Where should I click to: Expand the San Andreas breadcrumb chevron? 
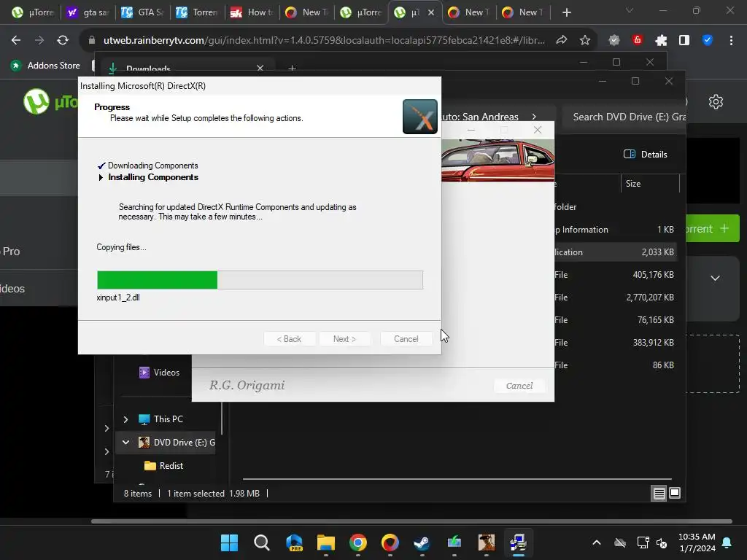coord(534,117)
